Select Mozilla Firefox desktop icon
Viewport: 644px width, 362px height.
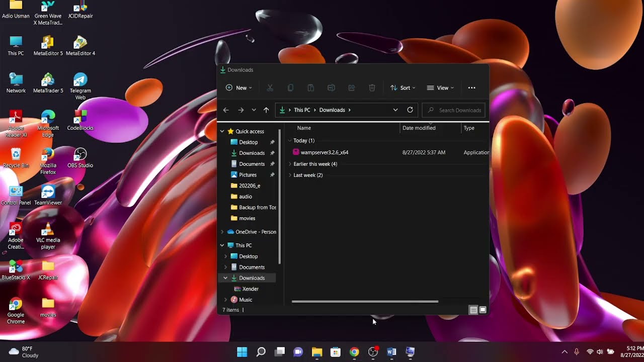48,161
